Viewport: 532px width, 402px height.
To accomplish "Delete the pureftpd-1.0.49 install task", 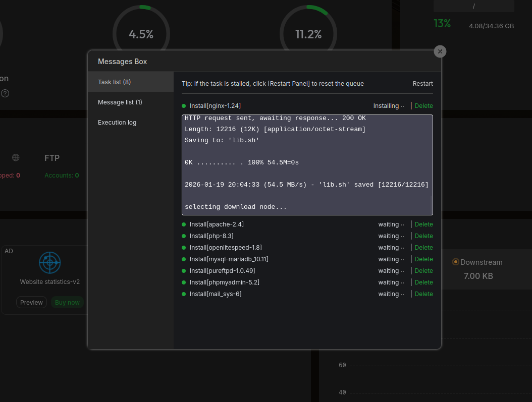I will point(423,271).
